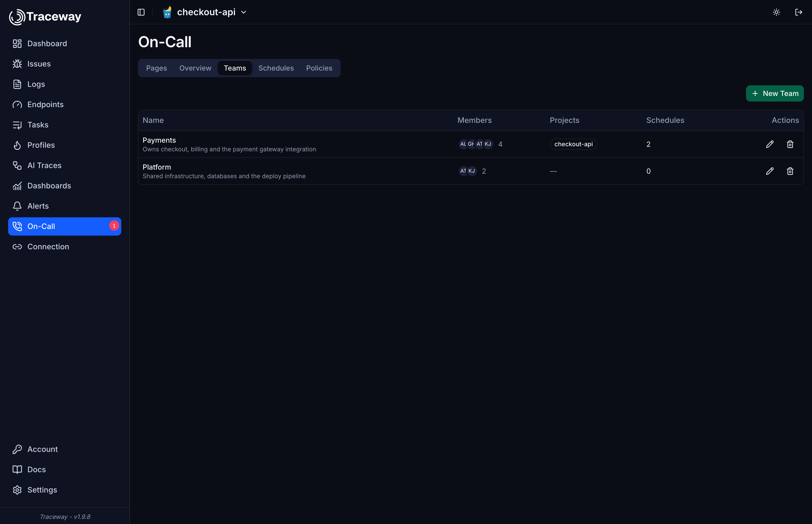Collapse the sidebar panel toggle
Viewport: 812px width, 524px height.
(141, 12)
